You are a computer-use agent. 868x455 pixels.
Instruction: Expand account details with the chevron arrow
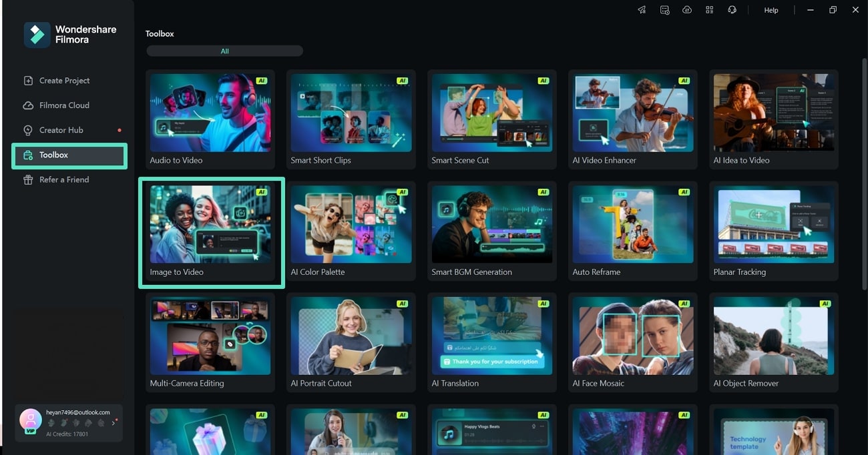tap(114, 423)
